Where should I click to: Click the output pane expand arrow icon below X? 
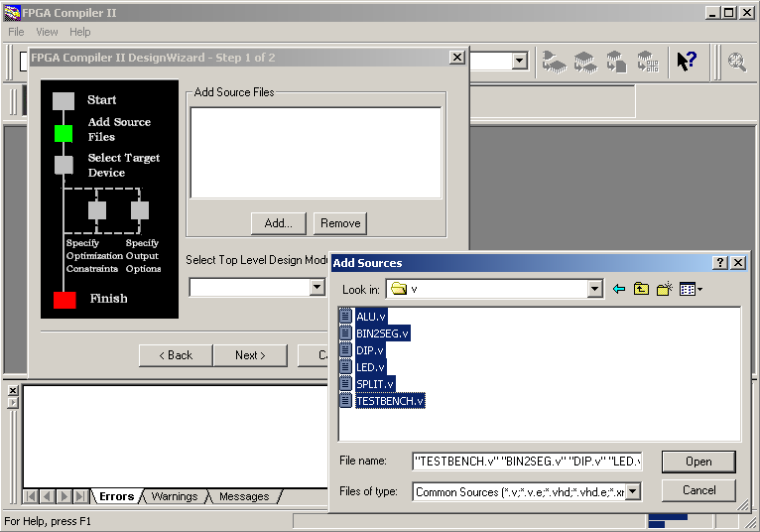point(13,403)
